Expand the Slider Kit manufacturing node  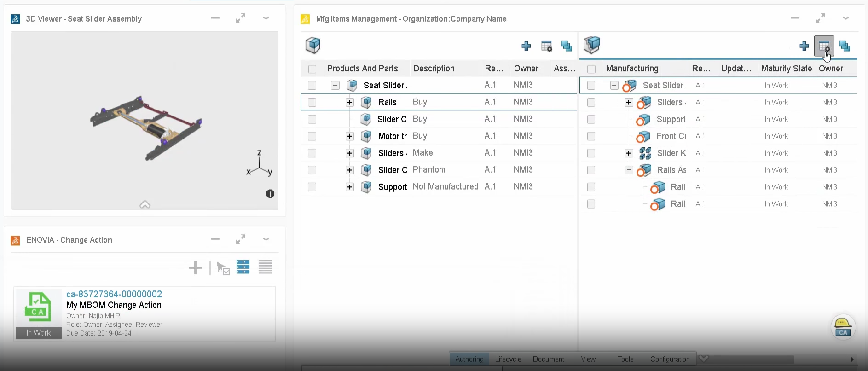[x=629, y=153]
